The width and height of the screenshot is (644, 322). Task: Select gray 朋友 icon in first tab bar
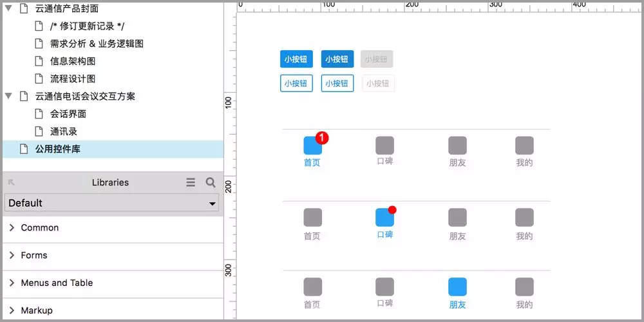point(457,146)
